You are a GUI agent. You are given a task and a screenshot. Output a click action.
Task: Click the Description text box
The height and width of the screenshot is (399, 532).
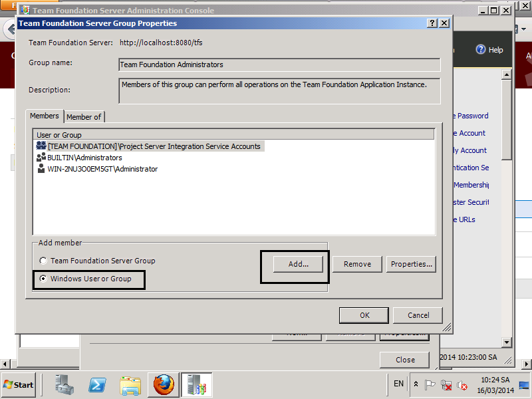point(279,91)
